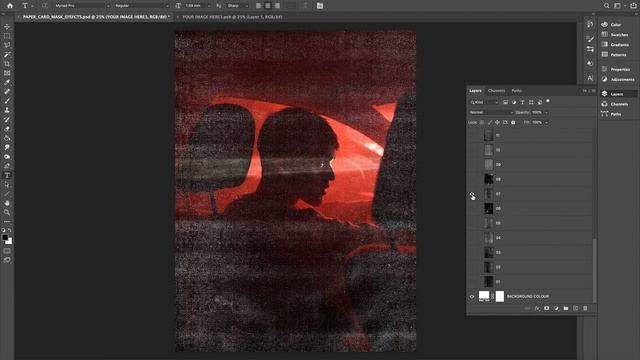This screenshot has width=640, height=360.
Task: Show layer 07 with visibility toggle
Action: pos(472,194)
